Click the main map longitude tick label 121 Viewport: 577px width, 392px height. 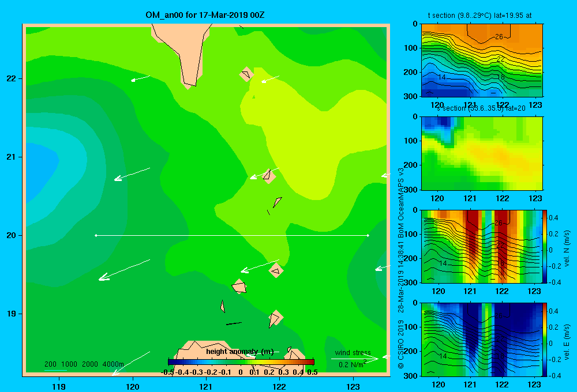point(206,386)
